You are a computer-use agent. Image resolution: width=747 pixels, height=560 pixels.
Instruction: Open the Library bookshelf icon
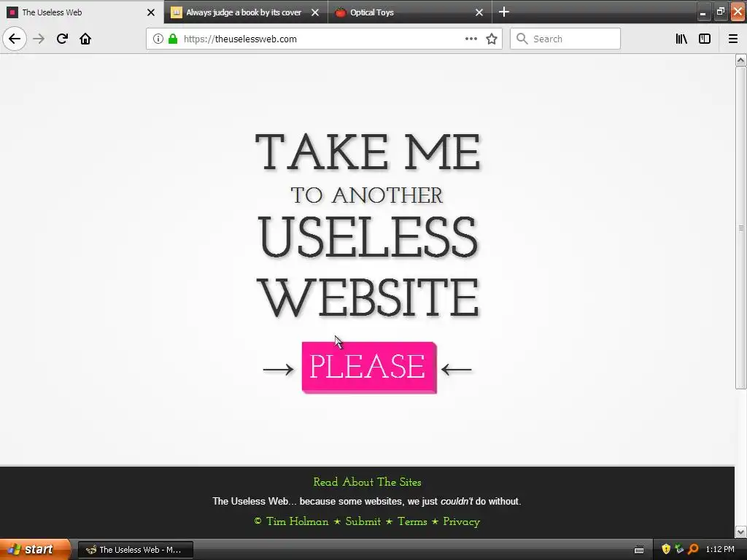click(x=681, y=39)
